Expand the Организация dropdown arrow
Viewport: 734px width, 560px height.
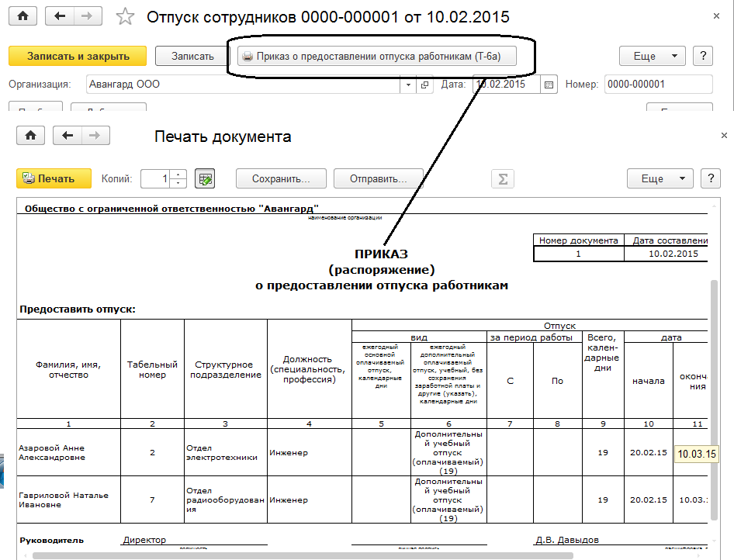[x=408, y=85]
